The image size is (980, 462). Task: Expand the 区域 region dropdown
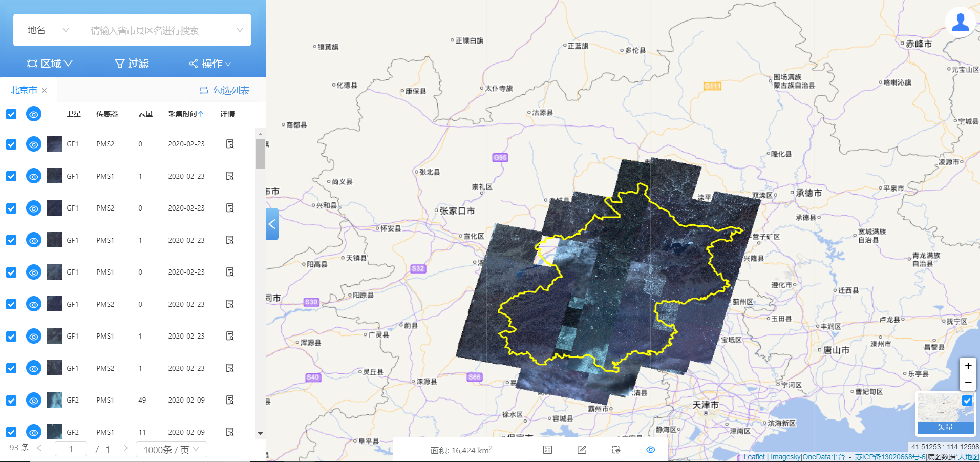coord(50,64)
